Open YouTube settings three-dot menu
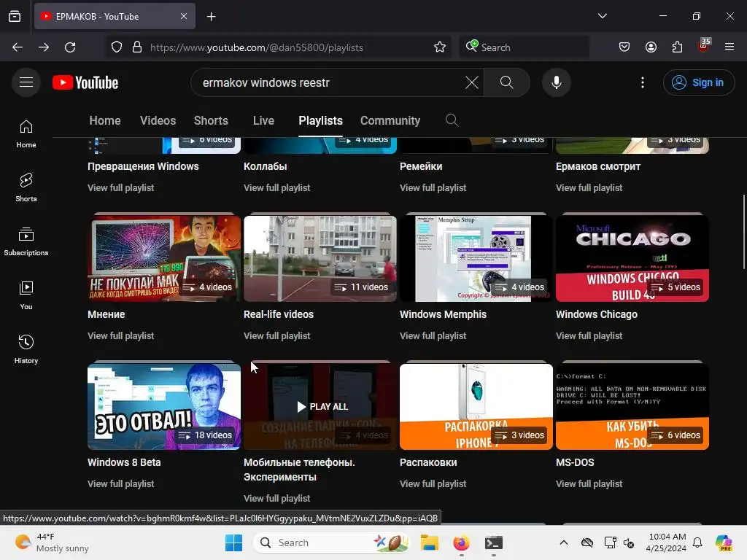The height and width of the screenshot is (560, 747). (x=643, y=82)
